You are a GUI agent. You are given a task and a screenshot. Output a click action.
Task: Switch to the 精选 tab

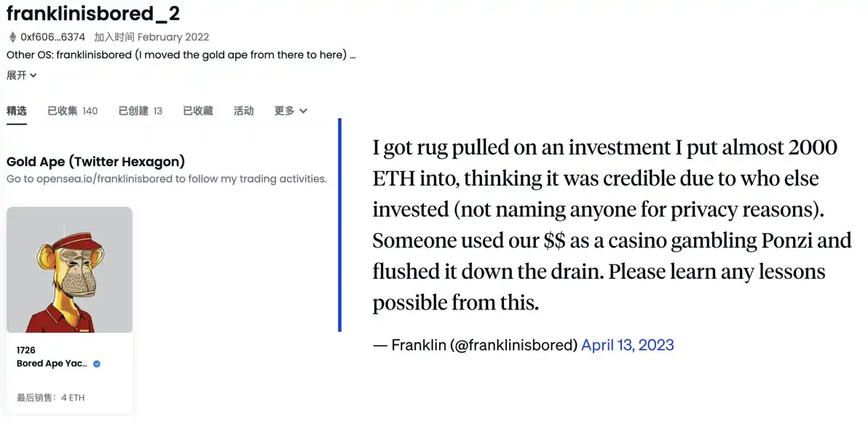tap(17, 111)
